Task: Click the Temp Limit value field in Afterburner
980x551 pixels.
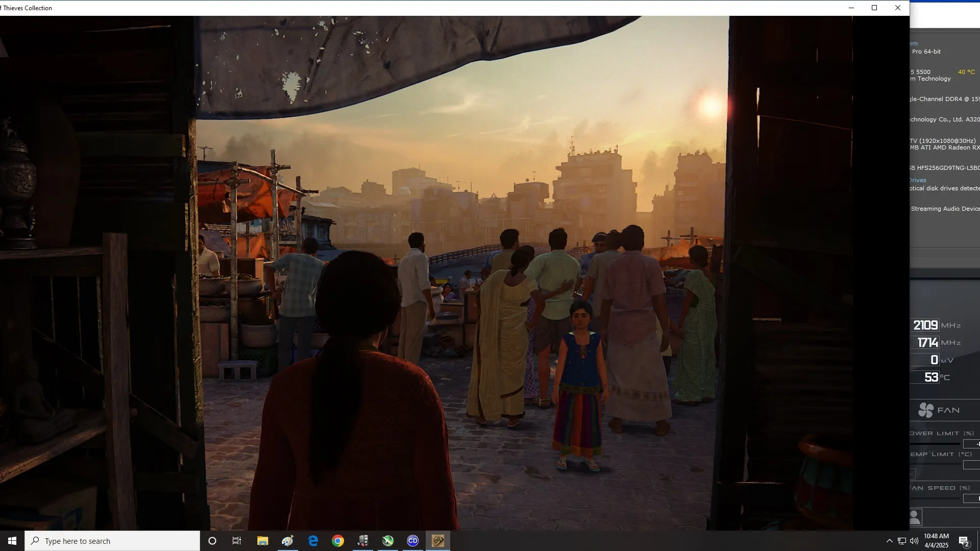Action: coord(971,465)
